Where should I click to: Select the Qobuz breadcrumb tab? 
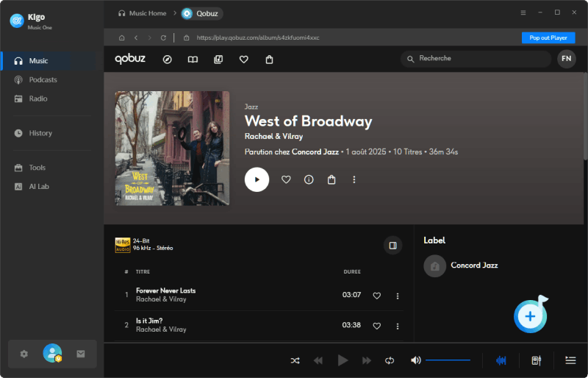202,13
